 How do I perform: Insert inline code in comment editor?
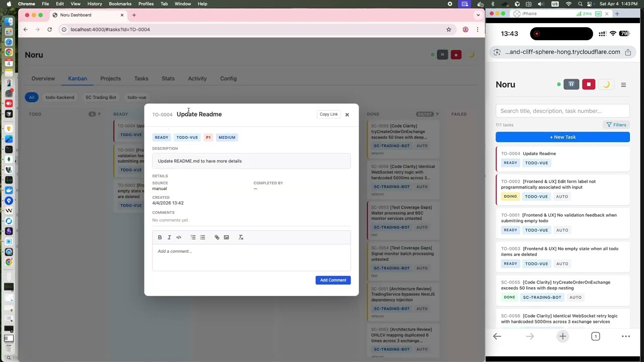[179, 237]
